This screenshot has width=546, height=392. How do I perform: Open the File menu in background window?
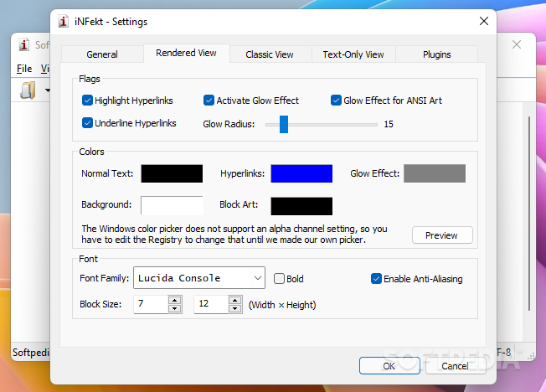pyautogui.click(x=24, y=69)
